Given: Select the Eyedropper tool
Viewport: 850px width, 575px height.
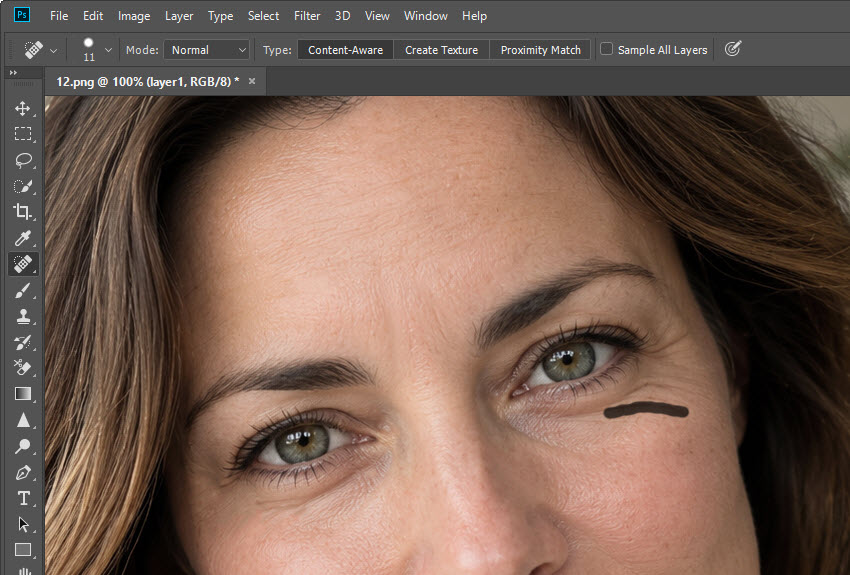Looking at the screenshot, I should [x=22, y=238].
